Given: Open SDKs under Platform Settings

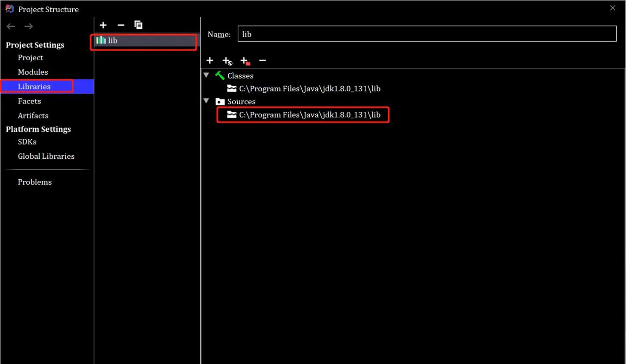Looking at the screenshot, I should [x=27, y=142].
